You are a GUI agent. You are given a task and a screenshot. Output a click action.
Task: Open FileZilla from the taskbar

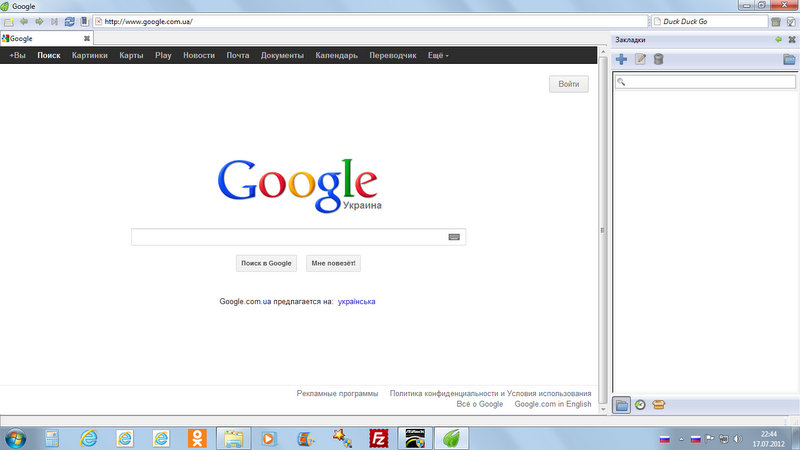[x=379, y=438]
